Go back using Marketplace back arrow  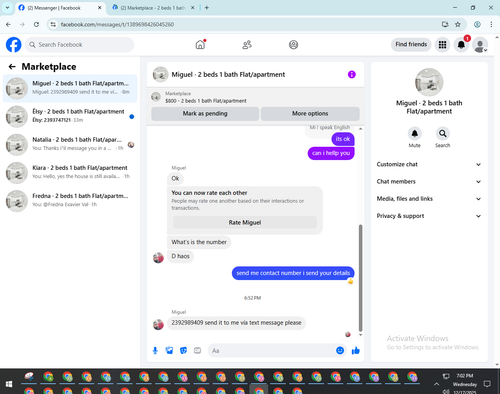[12, 67]
